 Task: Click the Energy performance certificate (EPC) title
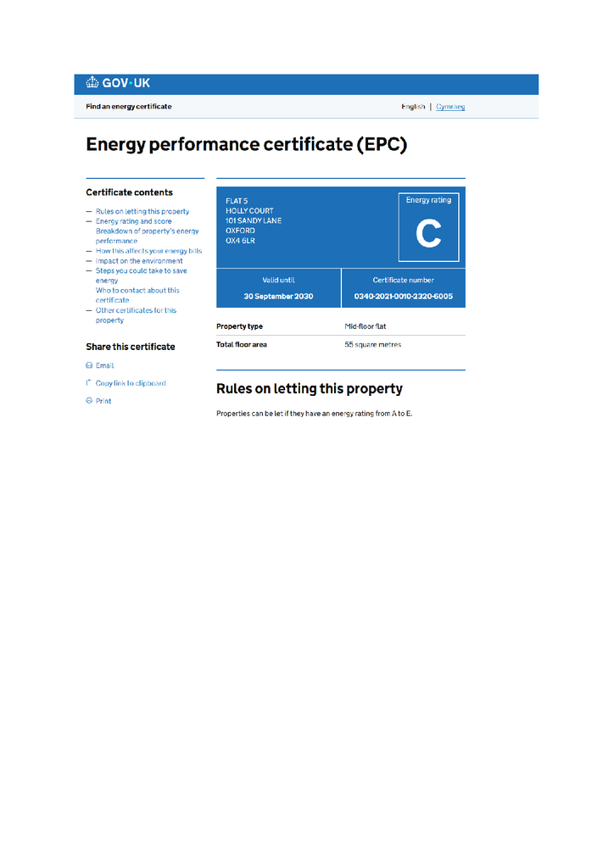(x=247, y=144)
